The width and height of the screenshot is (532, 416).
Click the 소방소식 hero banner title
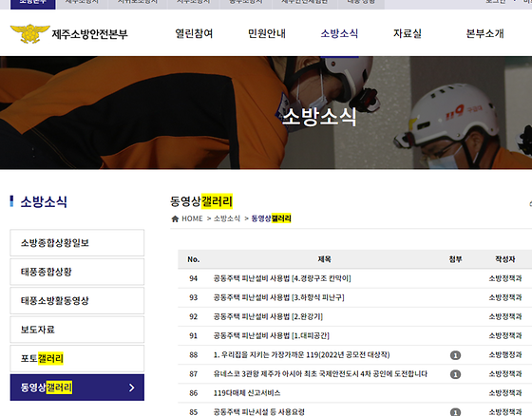tap(319, 117)
